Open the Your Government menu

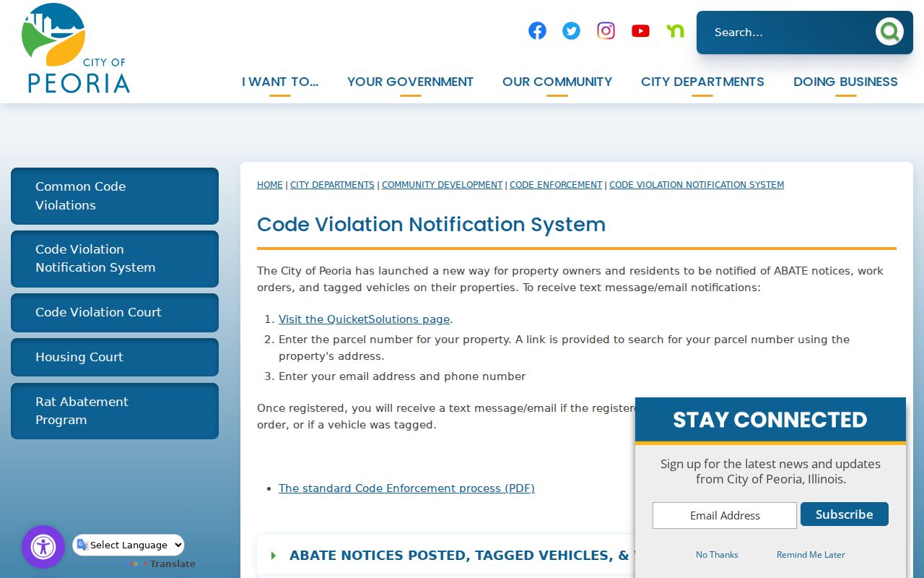(x=410, y=82)
